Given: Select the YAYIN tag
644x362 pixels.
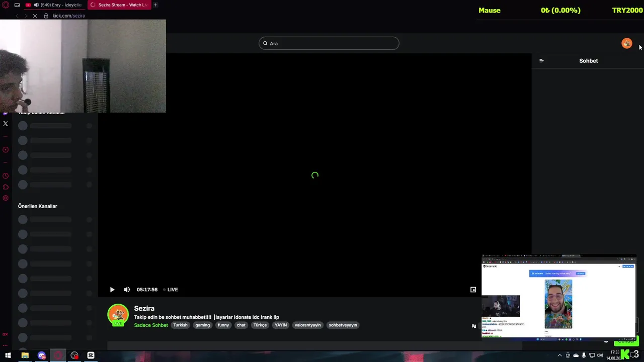Looking at the screenshot, I should click(281, 325).
